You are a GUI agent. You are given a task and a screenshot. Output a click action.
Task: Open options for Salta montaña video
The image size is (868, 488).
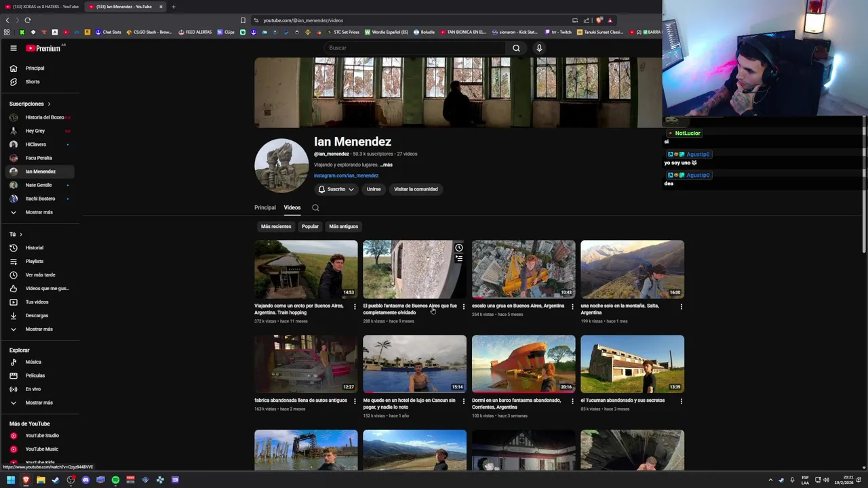(x=681, y=307)
